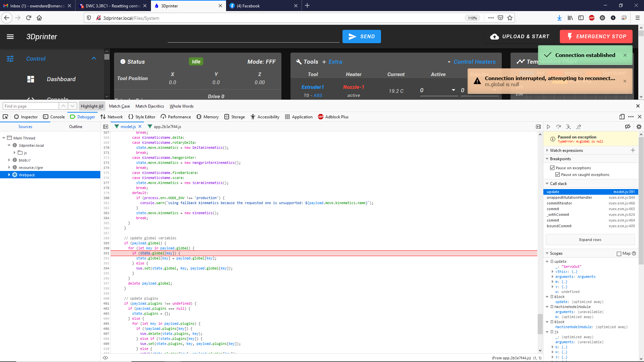Expand the blob:// source node

click(x=9, y=160)
